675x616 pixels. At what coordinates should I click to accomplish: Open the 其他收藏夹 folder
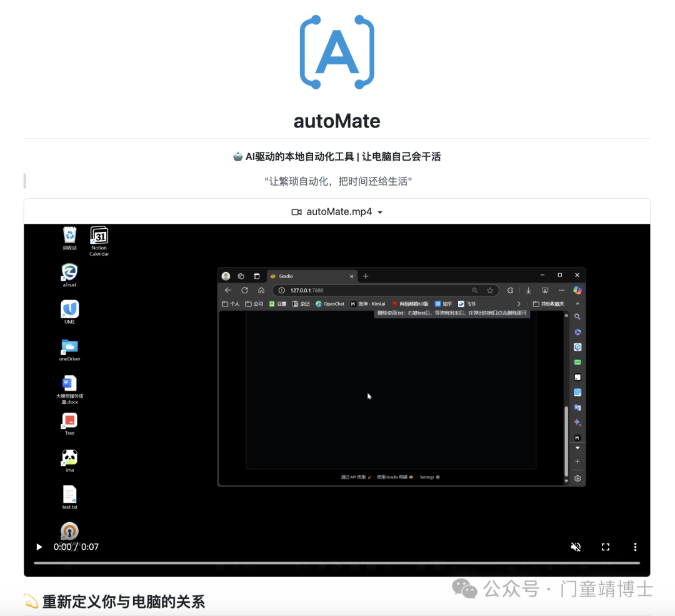(x=549, y=304)
